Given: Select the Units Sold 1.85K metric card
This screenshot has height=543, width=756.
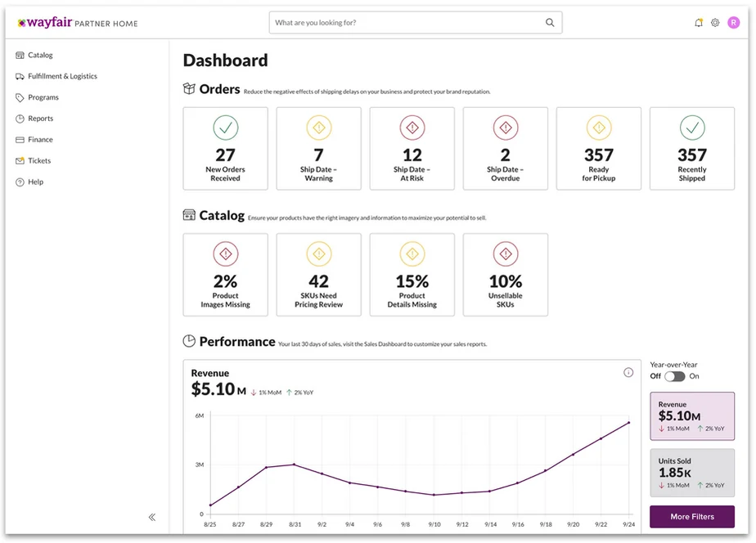Looking at the screenshot, I should [692, 473].
